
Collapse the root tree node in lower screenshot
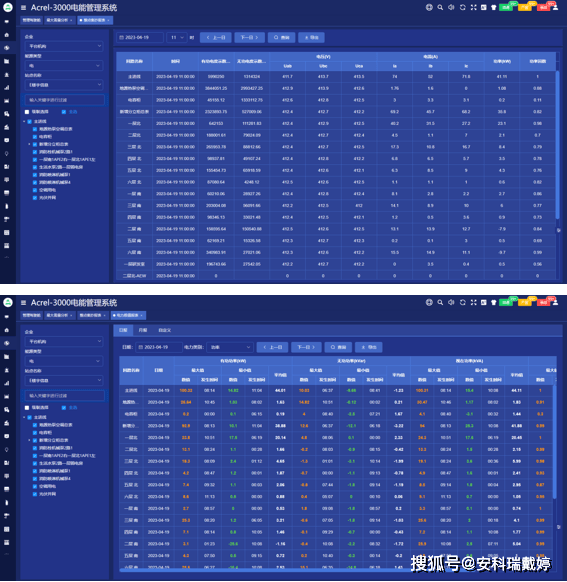[24, 417]
